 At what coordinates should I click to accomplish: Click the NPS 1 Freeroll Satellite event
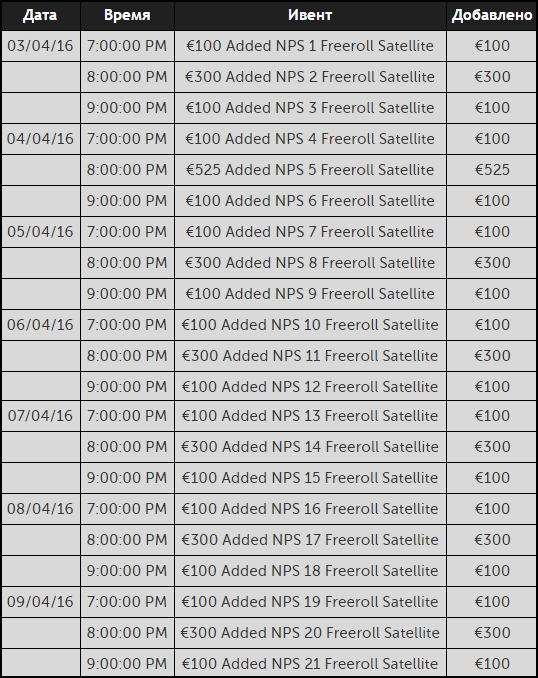(x=310, y=46)
